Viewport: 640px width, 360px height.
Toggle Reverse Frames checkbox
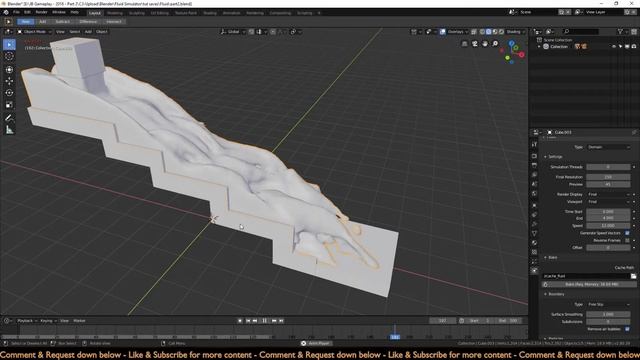[627, 240]
